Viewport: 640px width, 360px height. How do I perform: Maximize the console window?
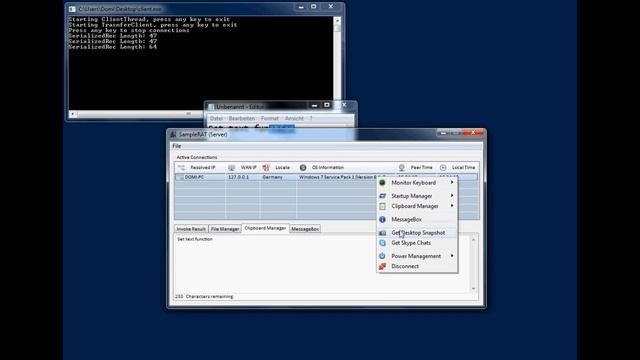[x=313, y=7]
